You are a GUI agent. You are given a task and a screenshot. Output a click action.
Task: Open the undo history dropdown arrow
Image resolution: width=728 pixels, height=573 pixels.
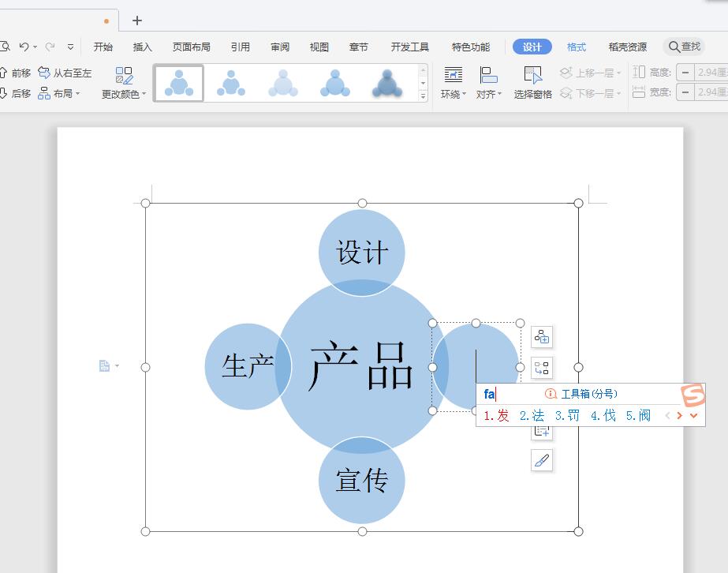(35, 46)
